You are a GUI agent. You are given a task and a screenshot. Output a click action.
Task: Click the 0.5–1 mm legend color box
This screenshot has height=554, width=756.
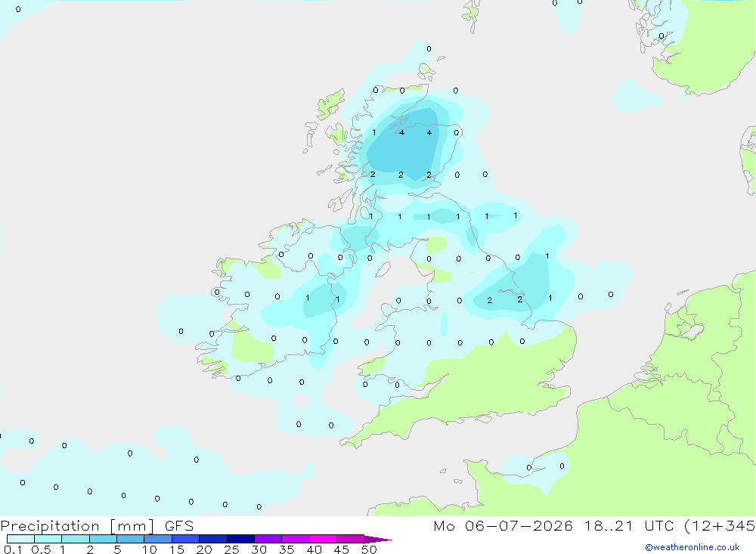click(x=48, y=539)
